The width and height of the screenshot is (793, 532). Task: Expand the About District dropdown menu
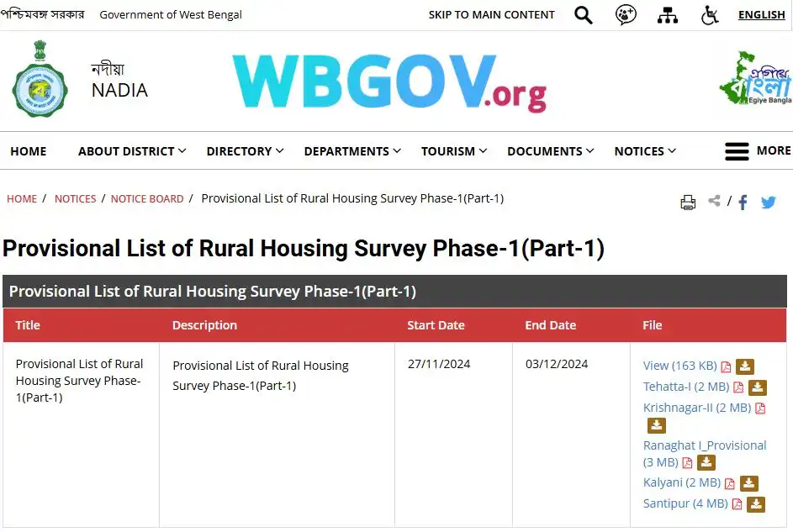click(131, 151)
